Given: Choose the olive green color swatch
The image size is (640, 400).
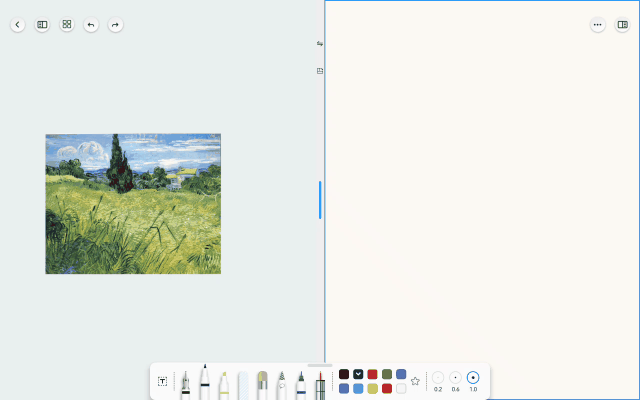Looking at the screenshot, I should pyautogui.click(x=387, y=374).
